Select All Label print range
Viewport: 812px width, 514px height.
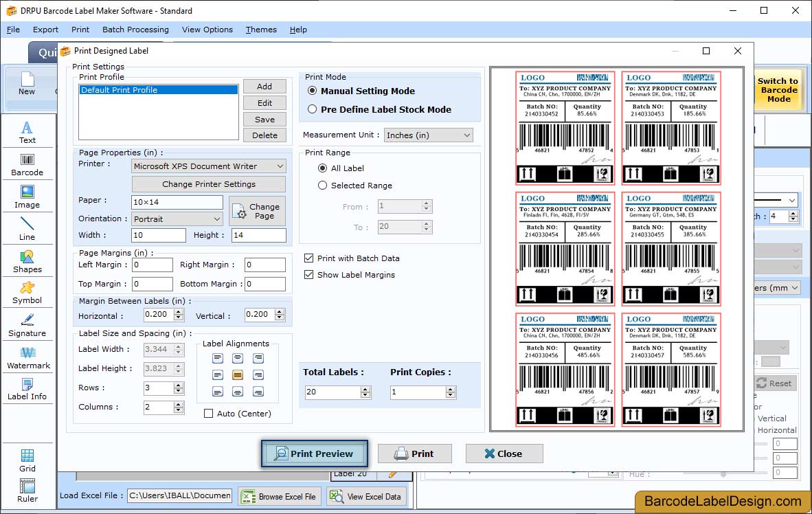[x=323, y=168]
